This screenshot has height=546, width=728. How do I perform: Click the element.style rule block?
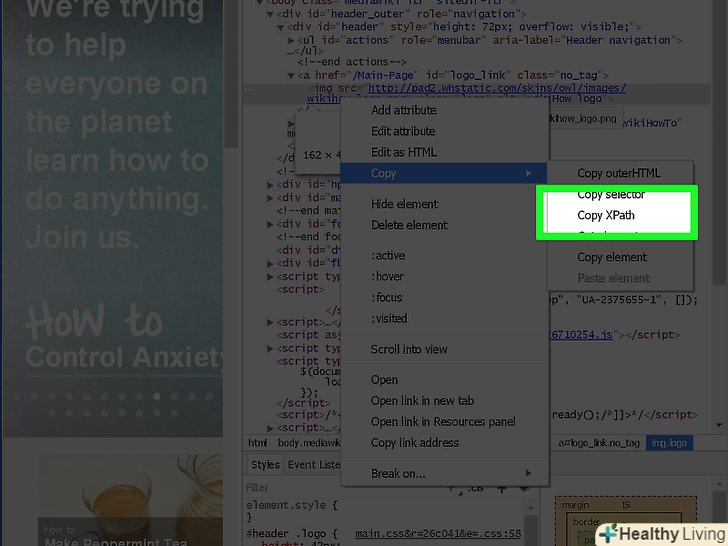tap(292, 511)
